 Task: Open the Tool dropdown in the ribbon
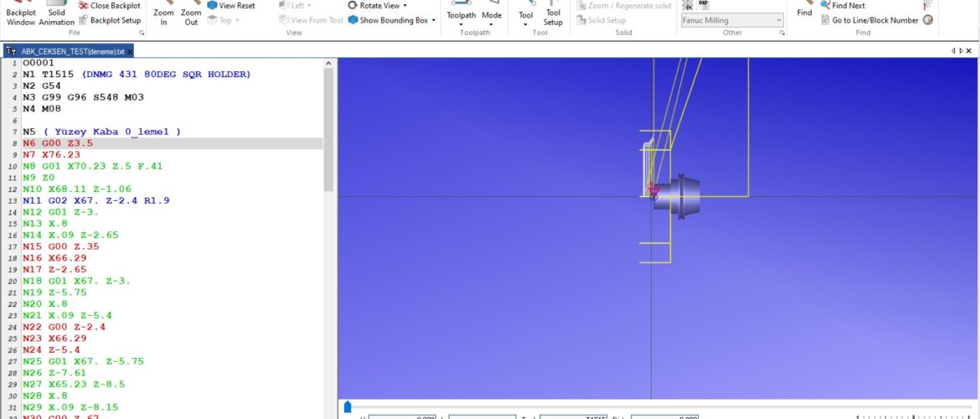(525, 24)
